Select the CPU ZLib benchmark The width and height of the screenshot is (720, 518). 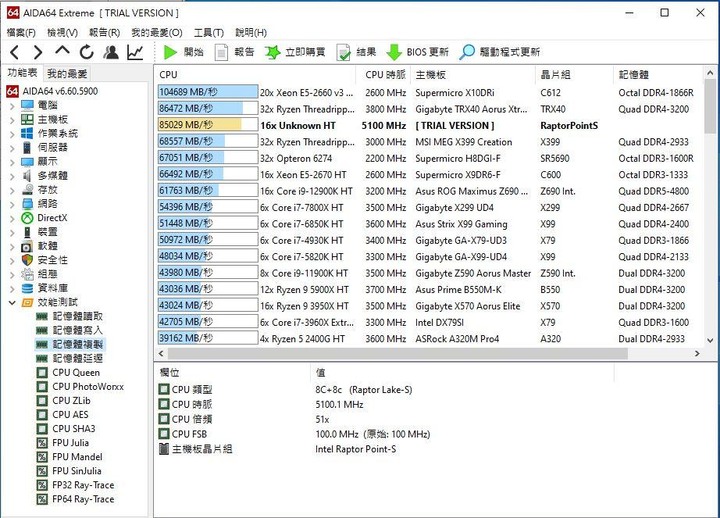tap(63, 400)
